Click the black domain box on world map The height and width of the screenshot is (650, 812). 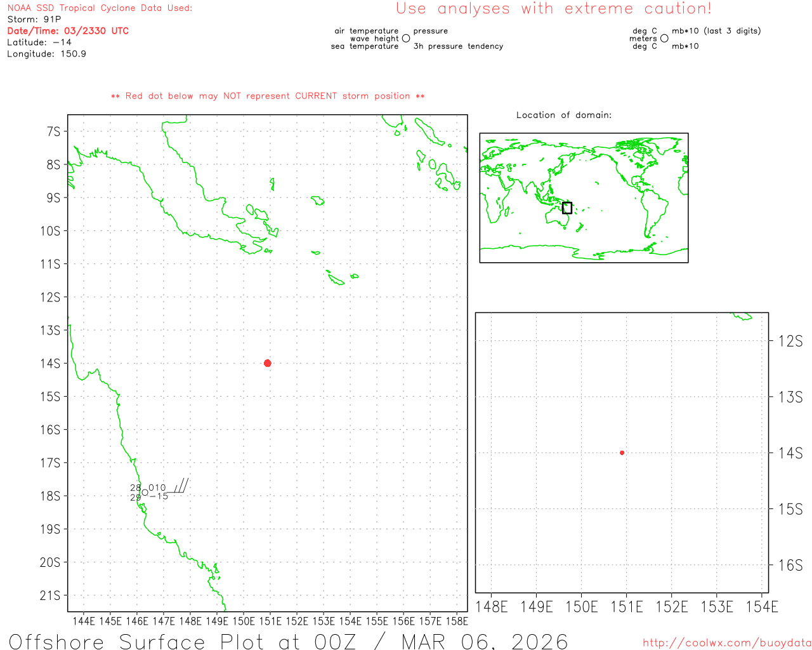(567, 208)
